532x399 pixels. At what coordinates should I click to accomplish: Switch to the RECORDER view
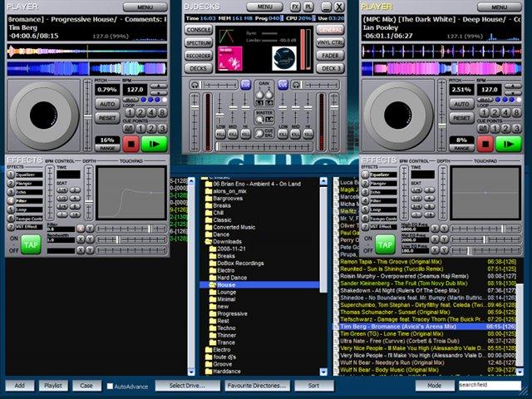click(199, 56)
